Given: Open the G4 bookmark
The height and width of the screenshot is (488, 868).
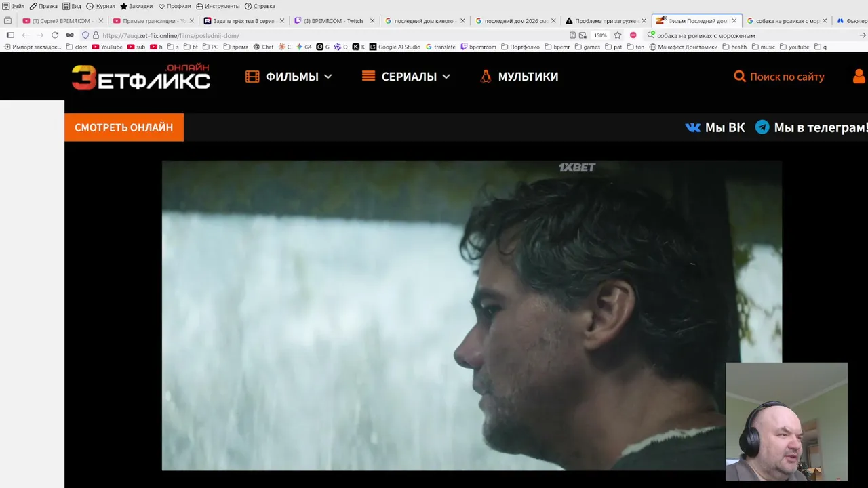Looking at the screenshot, I should point(304,47).
